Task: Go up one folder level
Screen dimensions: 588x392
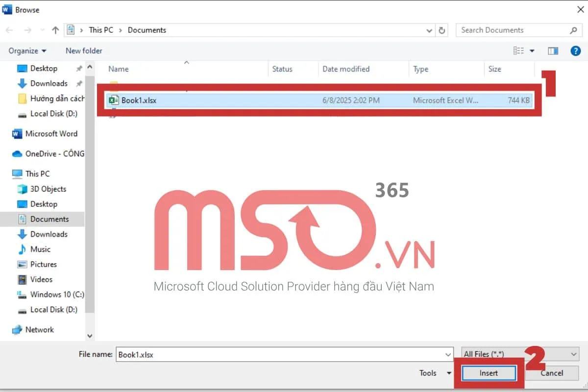Action: [55, 30]
